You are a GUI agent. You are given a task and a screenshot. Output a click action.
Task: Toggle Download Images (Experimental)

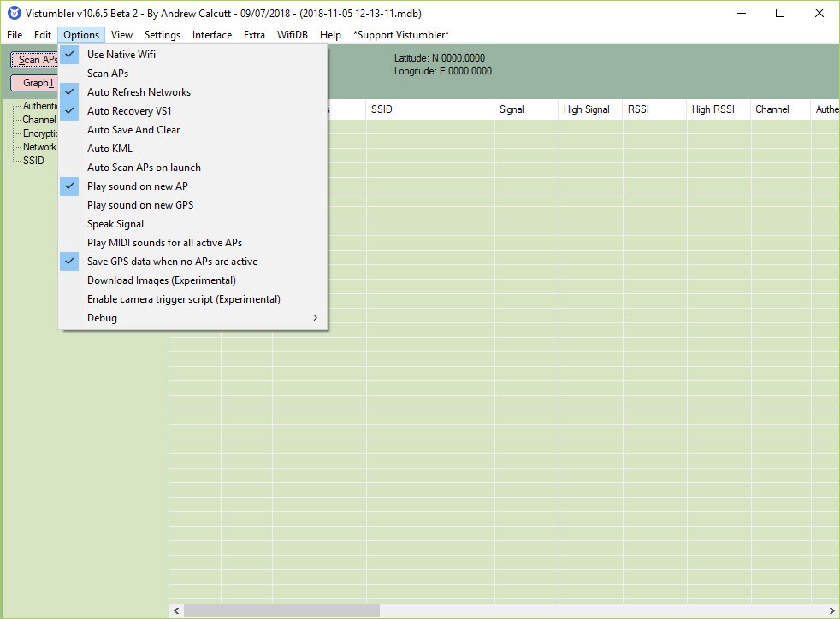(192, 280)
